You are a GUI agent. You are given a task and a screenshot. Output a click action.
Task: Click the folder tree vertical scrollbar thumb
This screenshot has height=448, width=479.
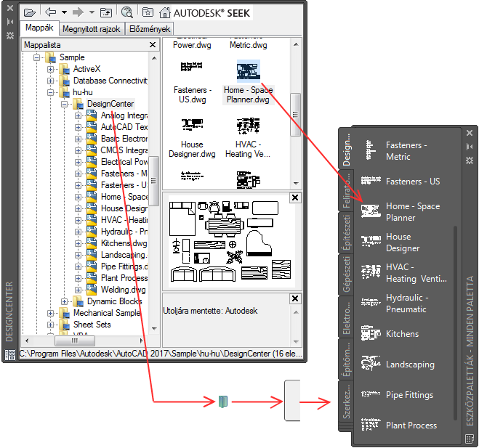click(154, 182)
